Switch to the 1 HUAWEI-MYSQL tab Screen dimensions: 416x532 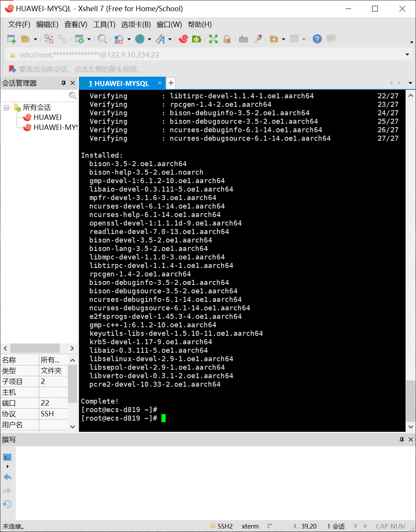(119, 83)
